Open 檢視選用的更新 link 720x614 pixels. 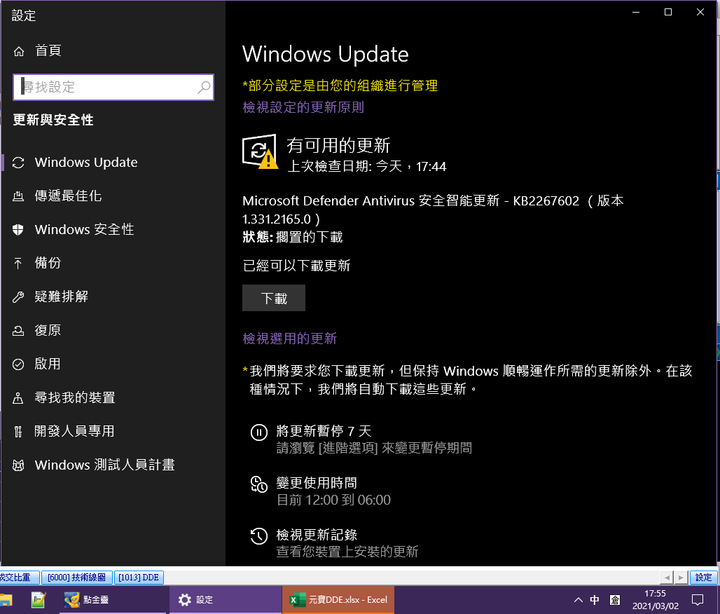click(x=289, y=338)
